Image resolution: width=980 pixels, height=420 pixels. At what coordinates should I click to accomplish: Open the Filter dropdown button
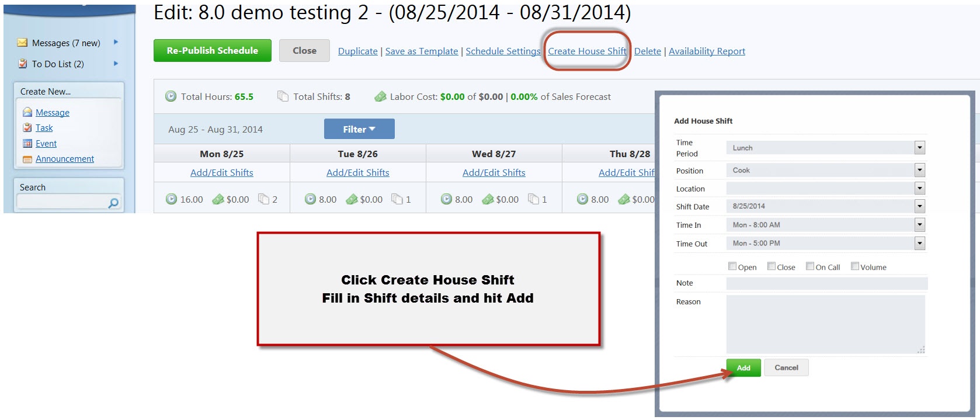(x=359, y=129)
